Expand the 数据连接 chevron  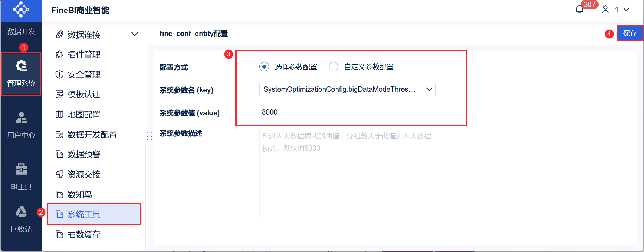[135, 35]
